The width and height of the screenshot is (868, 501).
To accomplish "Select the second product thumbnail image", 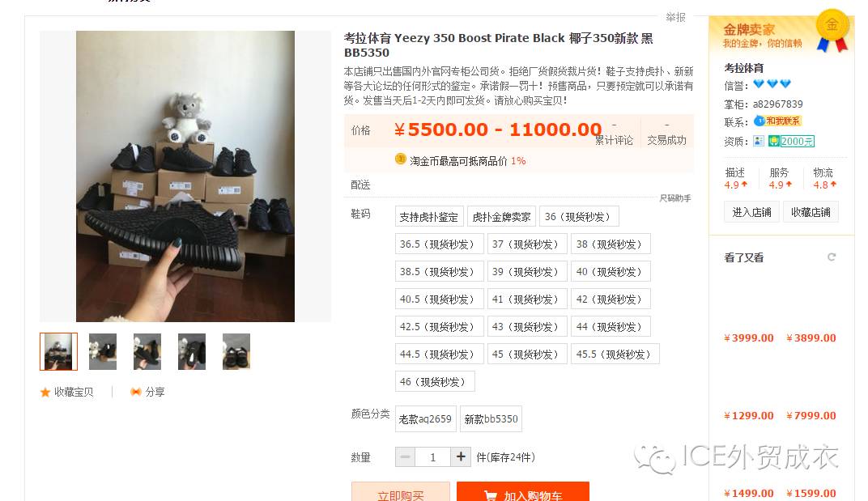I will [103, 351].
